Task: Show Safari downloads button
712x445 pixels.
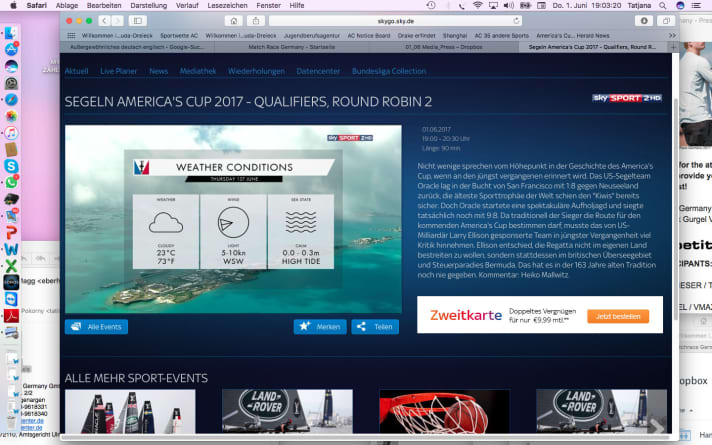Action: tap(644, 21)
